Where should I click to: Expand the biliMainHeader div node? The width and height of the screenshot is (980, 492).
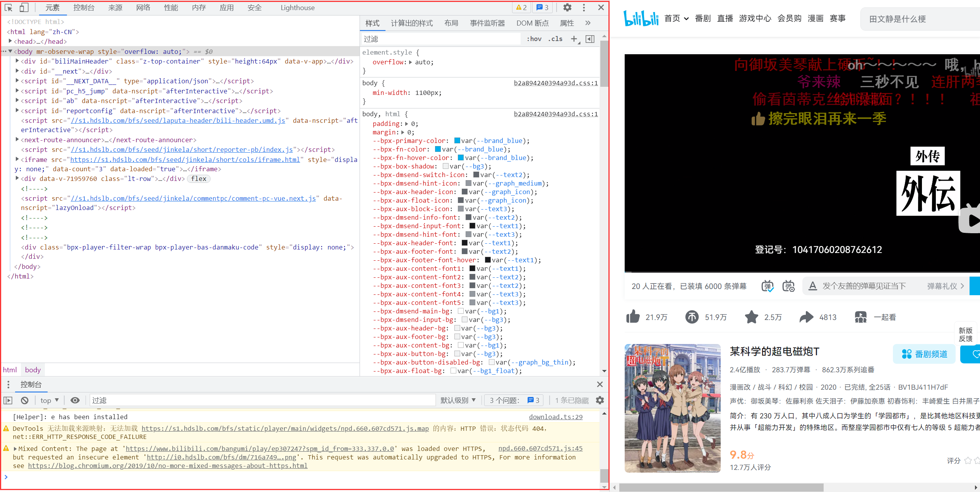click(17, 61)
